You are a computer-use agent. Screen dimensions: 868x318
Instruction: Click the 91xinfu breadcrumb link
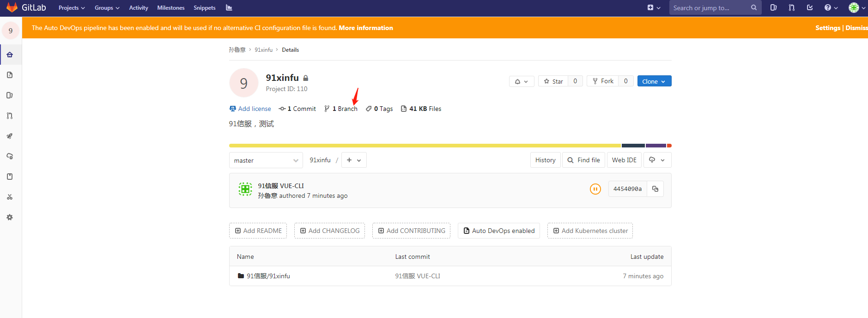[x=263, y=50]
